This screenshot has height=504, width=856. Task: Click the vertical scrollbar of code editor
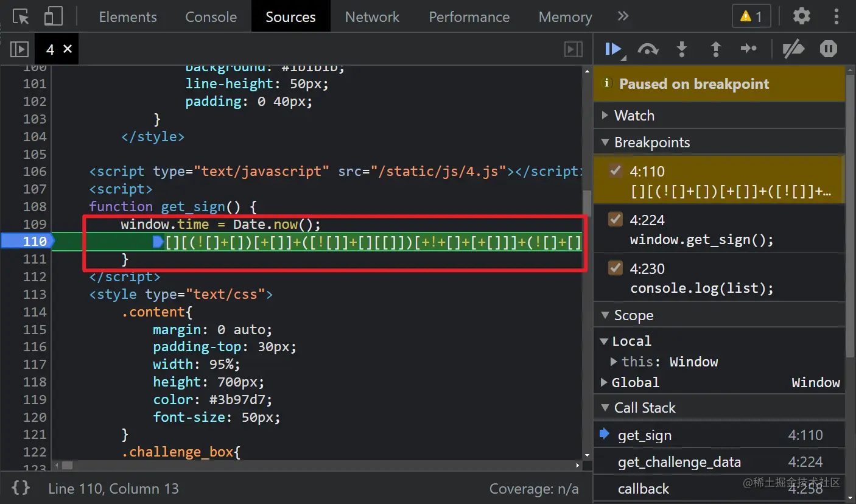[x=587, y=204]
